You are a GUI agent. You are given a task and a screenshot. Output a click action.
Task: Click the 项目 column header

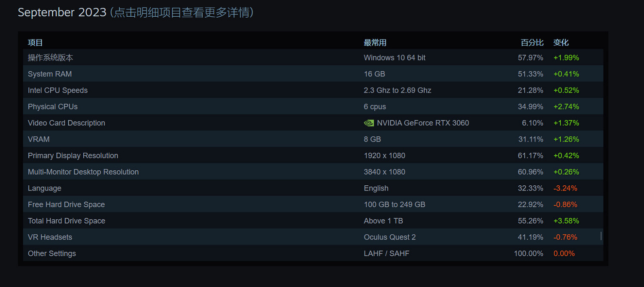[x=34, y=42]
